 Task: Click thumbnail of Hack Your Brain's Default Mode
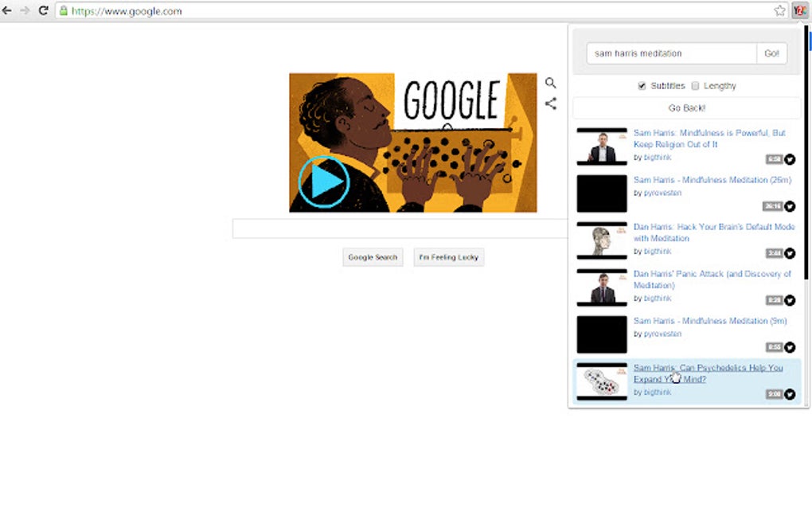point(602,240)
